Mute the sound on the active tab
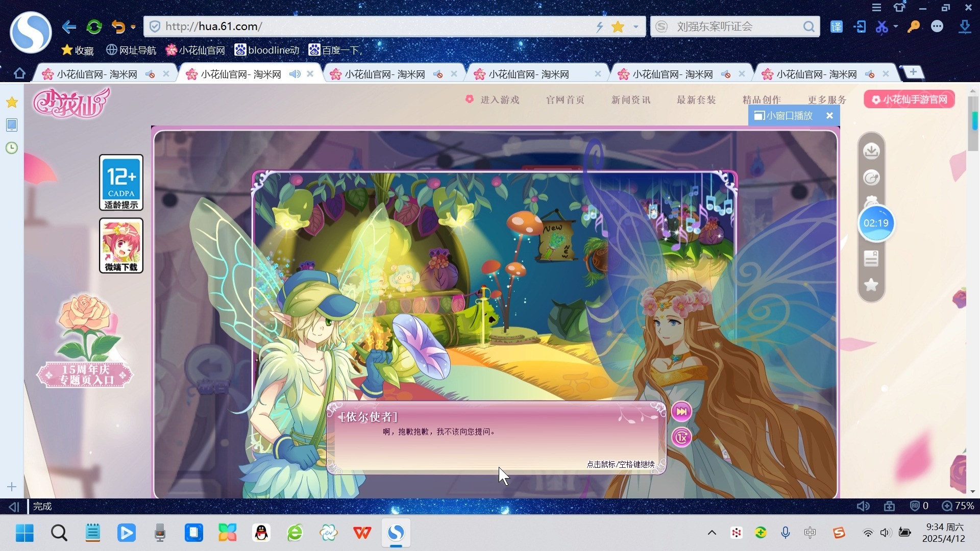The image size is (980, 551). coord(295,73)
